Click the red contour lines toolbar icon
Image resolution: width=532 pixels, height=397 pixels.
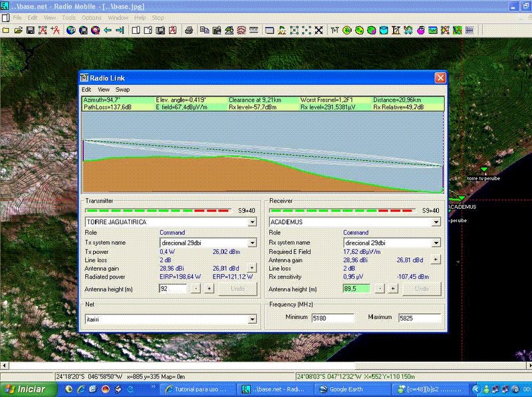coord(241,31)
